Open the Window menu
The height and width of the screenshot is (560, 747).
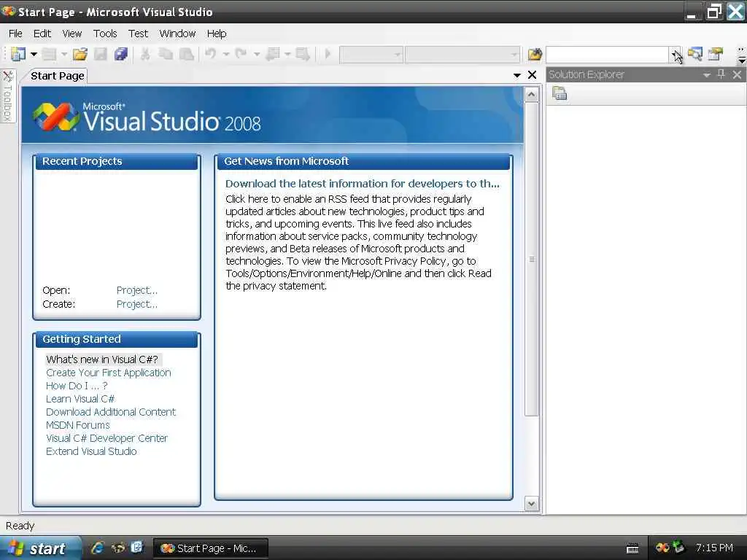tap(177, 34)
